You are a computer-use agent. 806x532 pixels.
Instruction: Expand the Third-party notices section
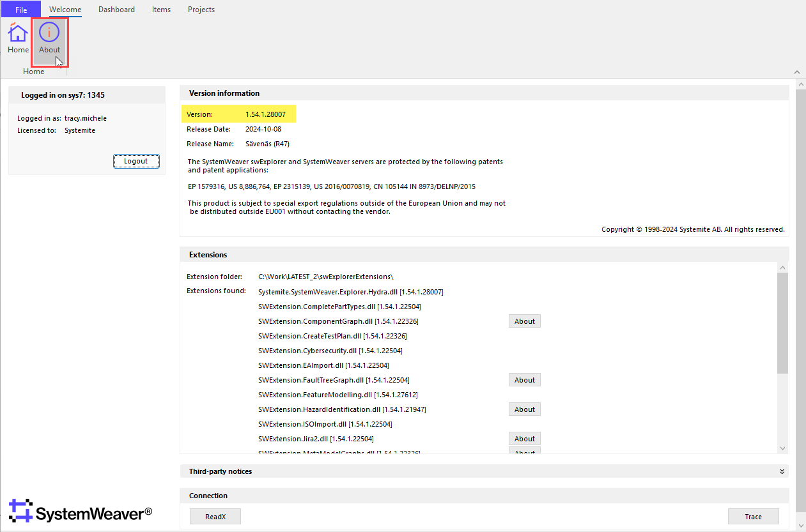coord(782,471)
